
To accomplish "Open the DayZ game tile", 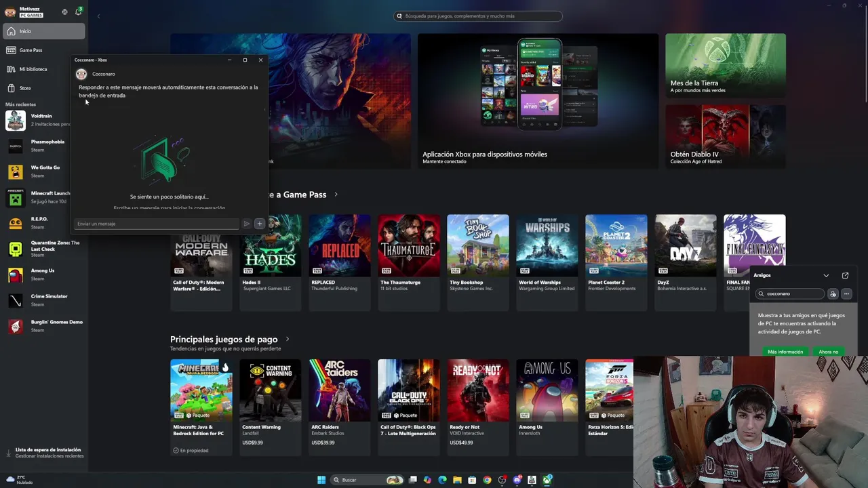I will tap(686, 262).
